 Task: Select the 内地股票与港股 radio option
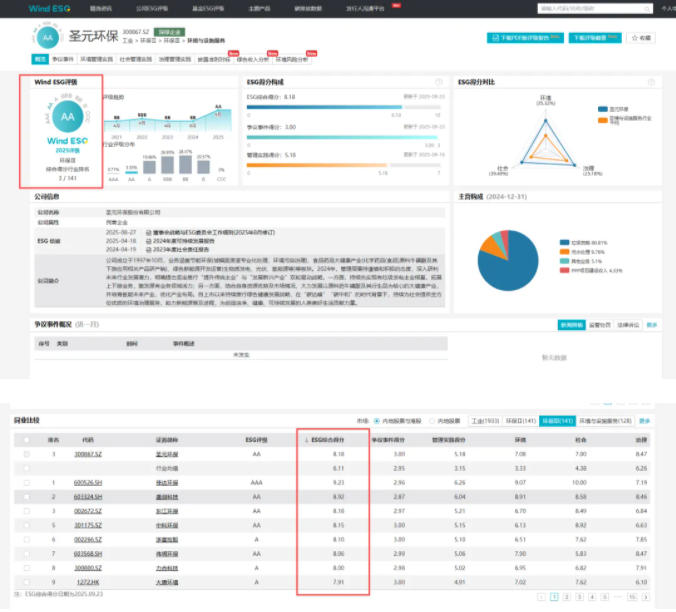pyautogui.click(x=376, y=421)
